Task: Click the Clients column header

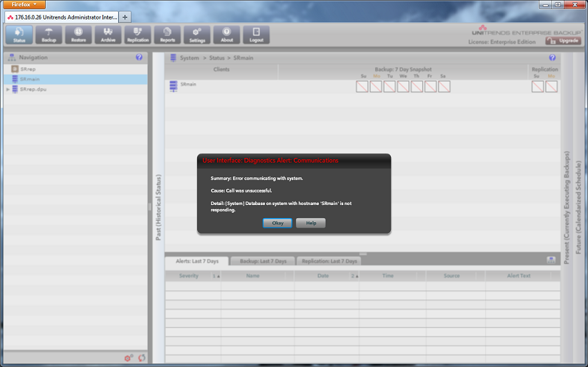Action: click(221, 69)
